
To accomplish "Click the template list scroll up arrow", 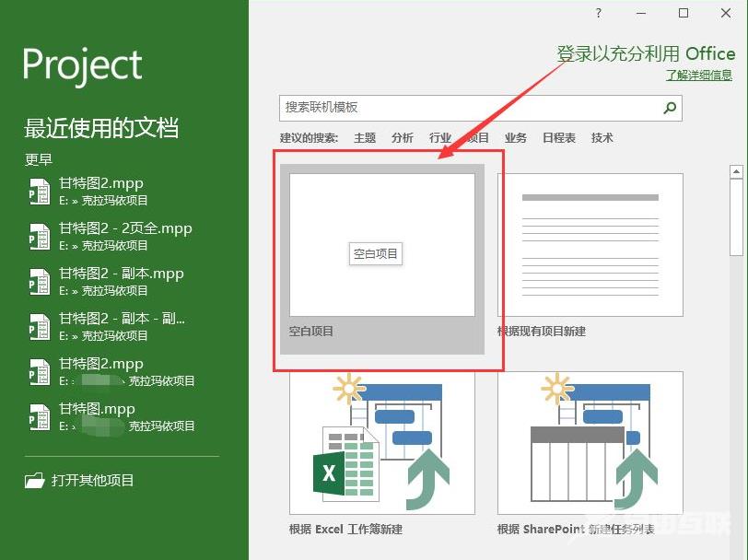I will (x=737, y=171).
